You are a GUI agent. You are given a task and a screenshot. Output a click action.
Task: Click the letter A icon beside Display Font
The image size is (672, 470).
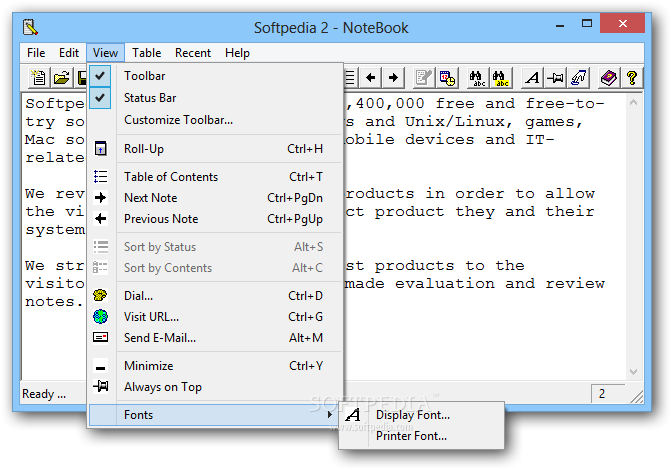tap(353, 415)
